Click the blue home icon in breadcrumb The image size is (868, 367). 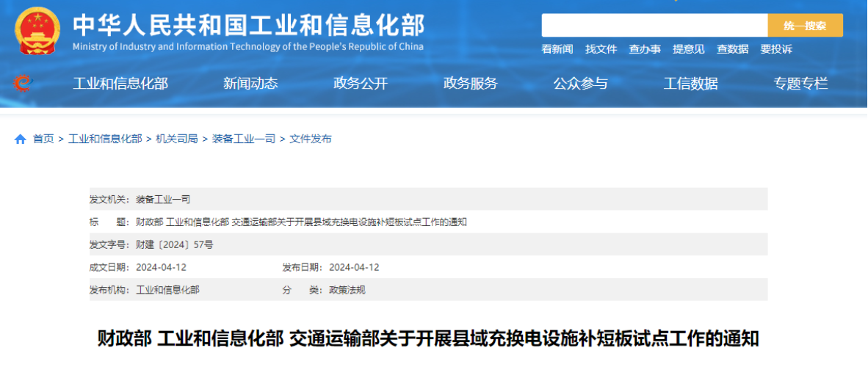[x=20, y=139]
